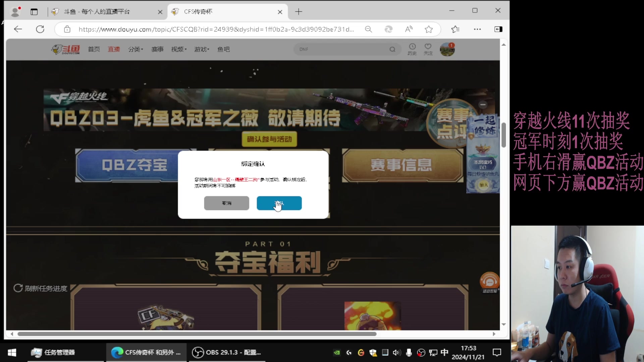Open the orange customer service chat icon
This screenshot has height=362, width=644.
pyautogui.click(x=490, y=282)
